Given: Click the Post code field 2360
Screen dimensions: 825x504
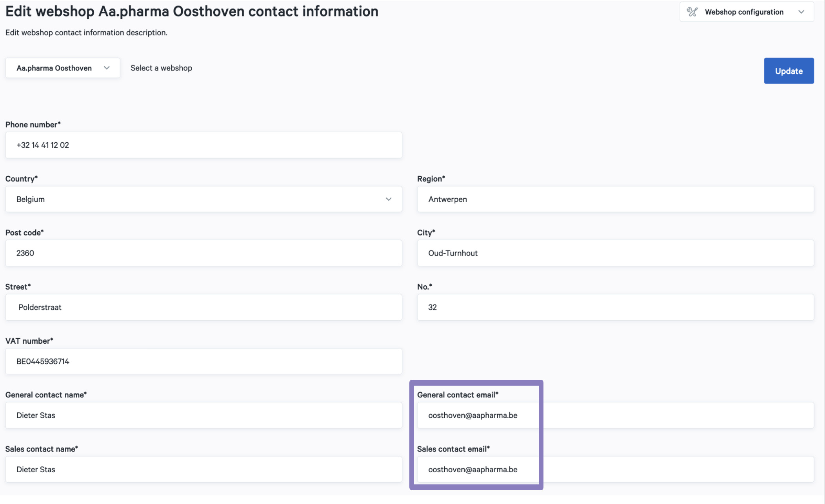Looking at the screenshot, I should click(x=204, y=253).
